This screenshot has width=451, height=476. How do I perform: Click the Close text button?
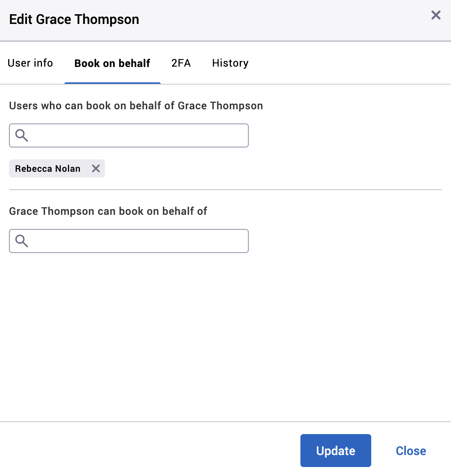pos(411,451)
